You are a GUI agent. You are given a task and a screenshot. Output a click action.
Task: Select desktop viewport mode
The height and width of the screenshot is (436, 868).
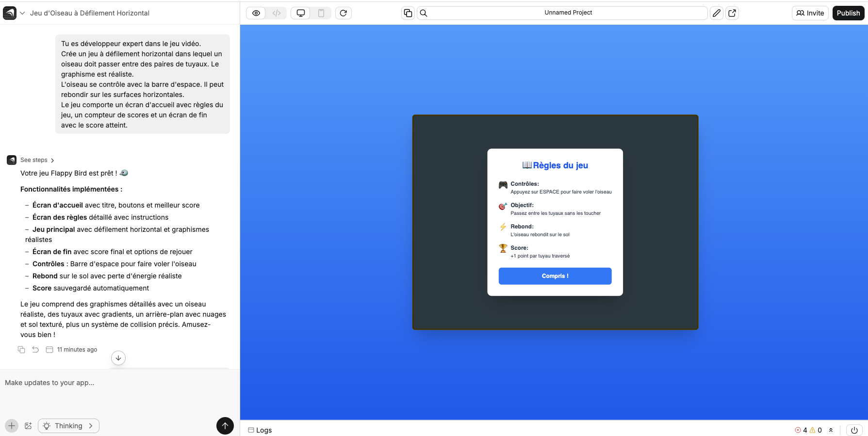(x=301, y=13)
